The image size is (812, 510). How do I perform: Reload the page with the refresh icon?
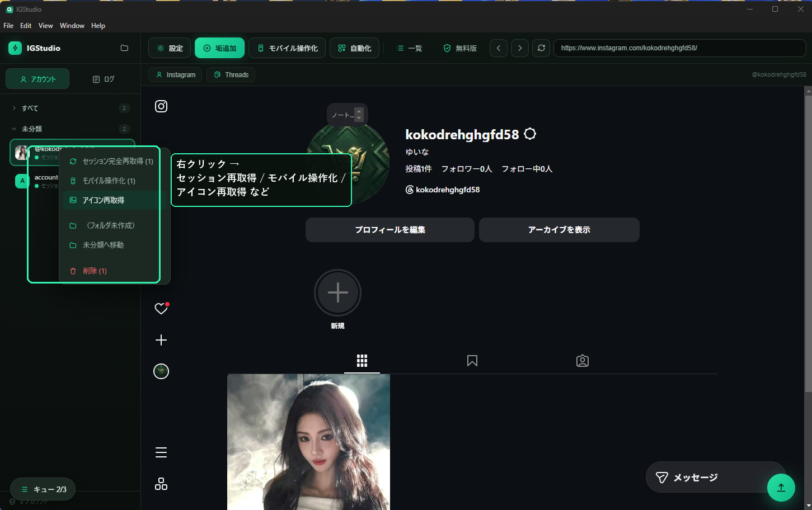click(x=541, y=48)
